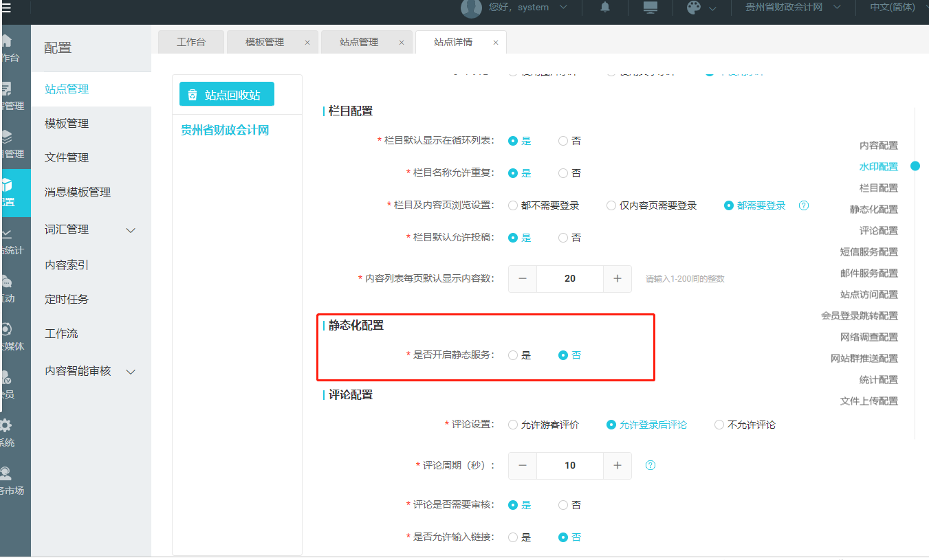
Task: Open the 系统 gear icon in sidebar
Action: point(6,425)
